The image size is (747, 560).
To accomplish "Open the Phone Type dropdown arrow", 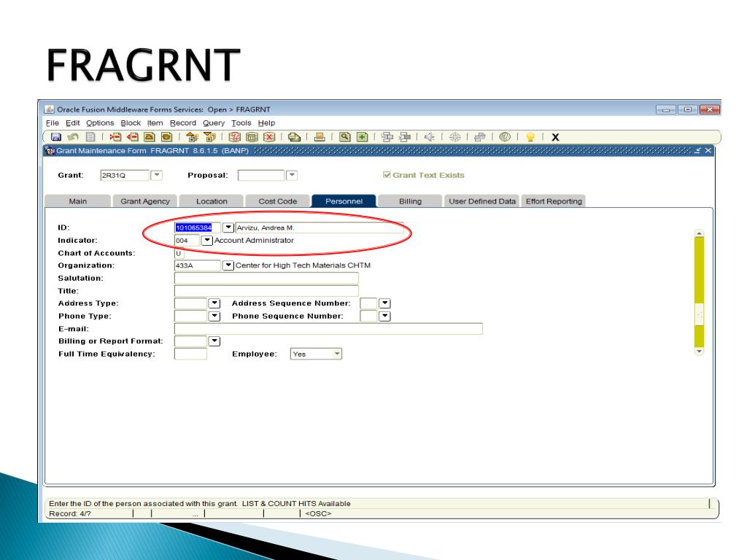I will click(214, 316).
